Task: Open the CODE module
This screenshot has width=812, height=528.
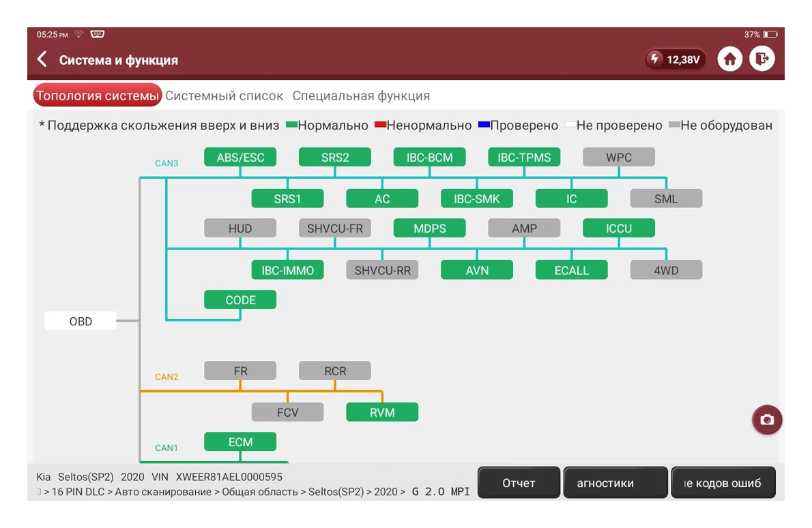Action: tap(240, 299)
